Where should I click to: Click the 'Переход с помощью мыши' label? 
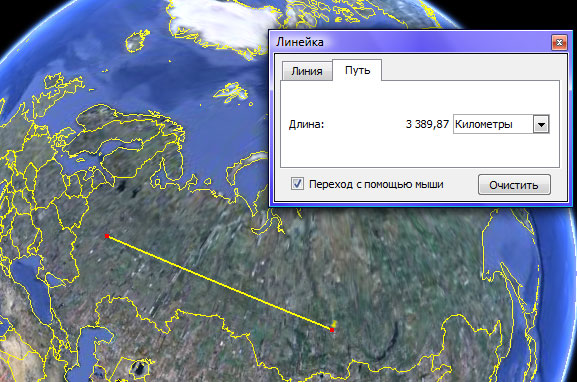point(376,184)
